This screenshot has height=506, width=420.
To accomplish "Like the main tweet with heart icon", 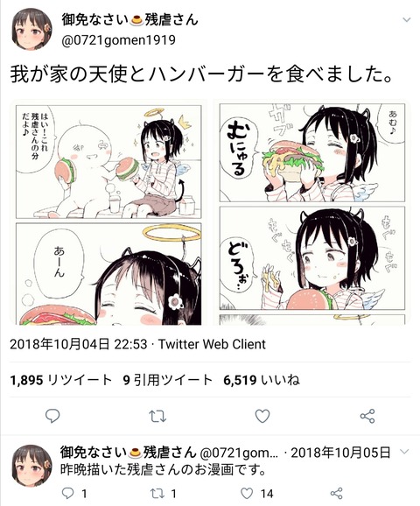I will click(x=262, y=417).
